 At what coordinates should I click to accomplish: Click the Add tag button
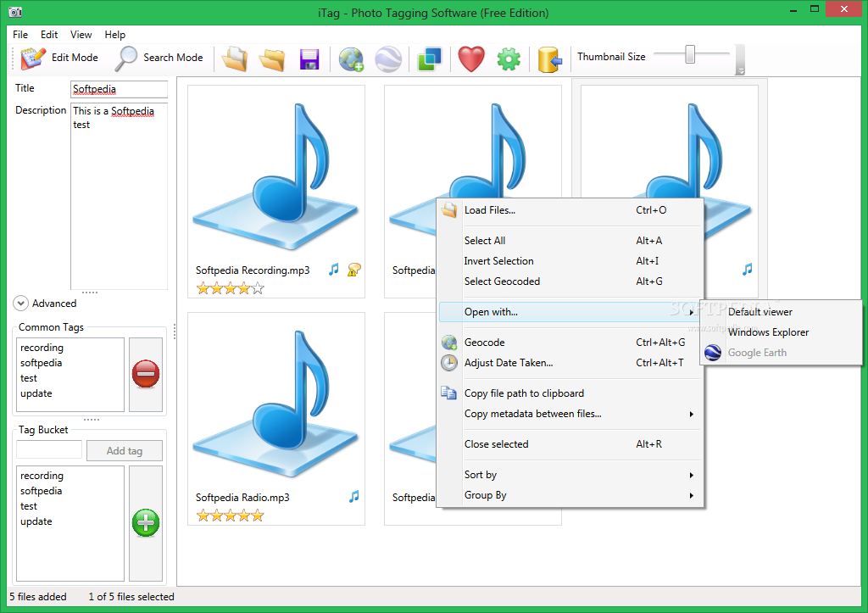tap(125, 451)
